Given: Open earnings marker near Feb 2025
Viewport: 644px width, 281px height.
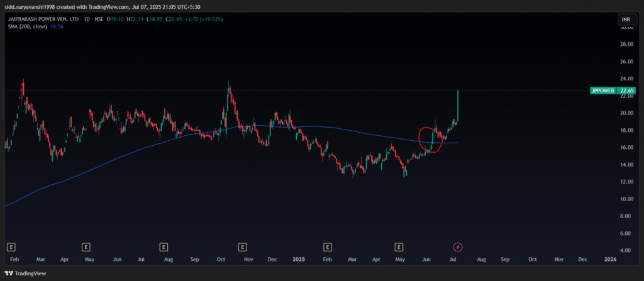Looking at the screenshot, I should pos(327,247).
